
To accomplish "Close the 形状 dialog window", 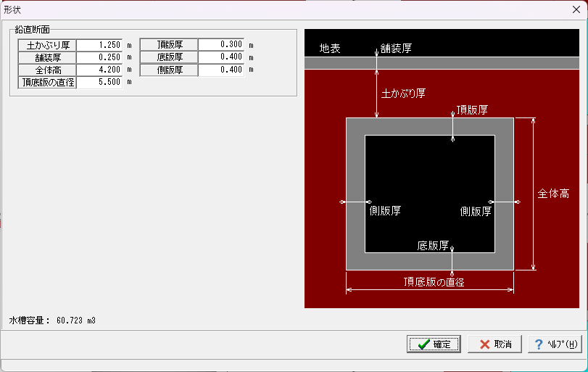I will [x=576, y=9].
